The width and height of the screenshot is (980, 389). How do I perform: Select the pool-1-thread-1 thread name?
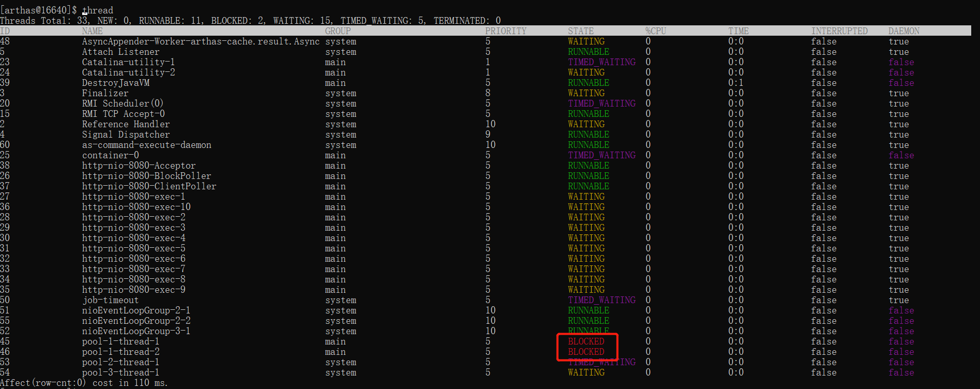pos(121,341)
